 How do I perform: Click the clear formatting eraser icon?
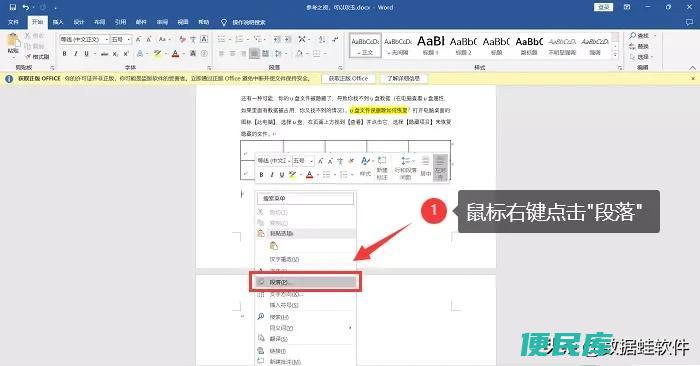[x=182, y=39]
